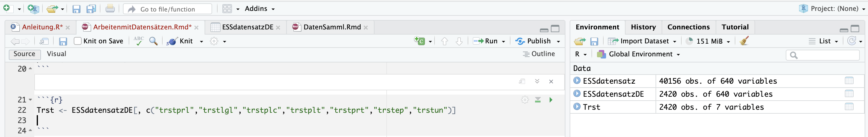Fold the code chunk at line 21
This screenshot has width=868, height=137.
(x=31, y=100)
